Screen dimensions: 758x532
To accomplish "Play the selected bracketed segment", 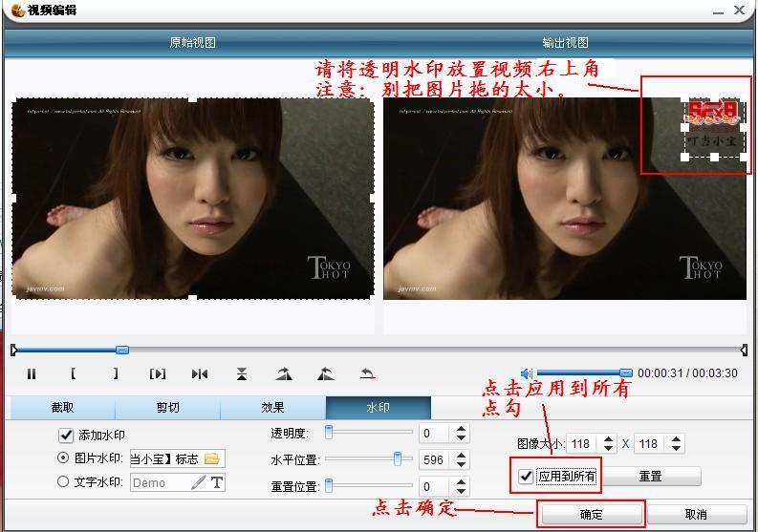I will (158, 374).
